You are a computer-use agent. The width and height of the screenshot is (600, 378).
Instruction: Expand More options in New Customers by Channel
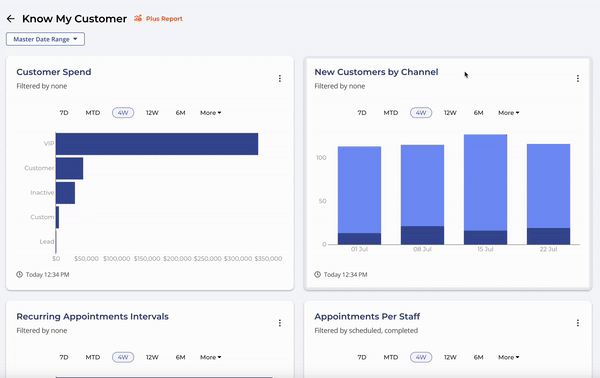(509, 113)
